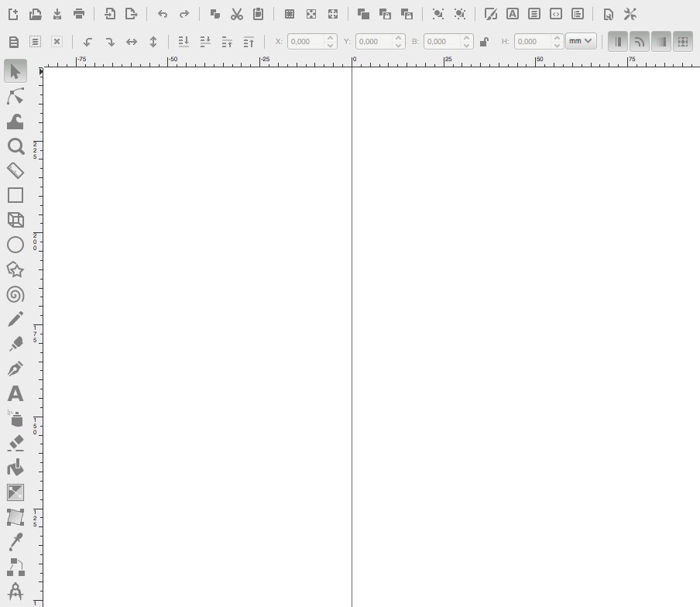Image resolution: width=700 pixels, height=607 pixels.
Task: Click the Y coordinate input field
Action: click(373, 42)
